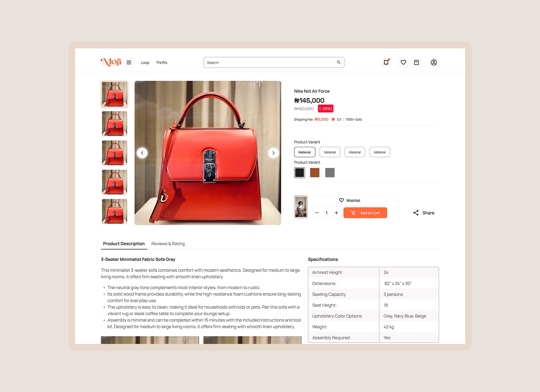Choose the brown color swatch
This screenshot has width=540, height=392.
click(x=315, y=173)
